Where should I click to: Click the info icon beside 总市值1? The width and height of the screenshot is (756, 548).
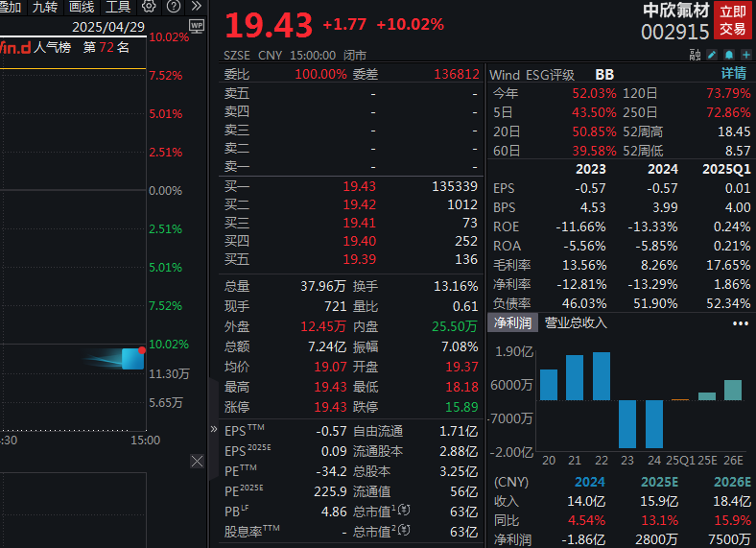tap(405, 510)
